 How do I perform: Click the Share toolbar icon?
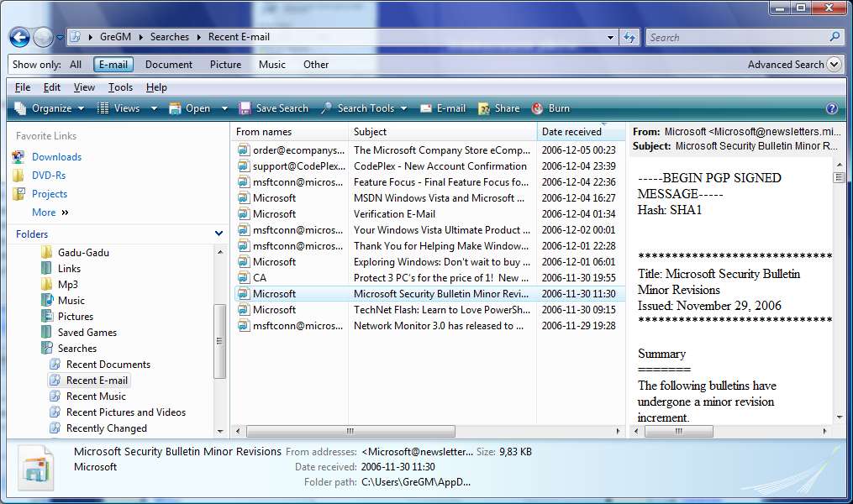[x=483, y=108]
